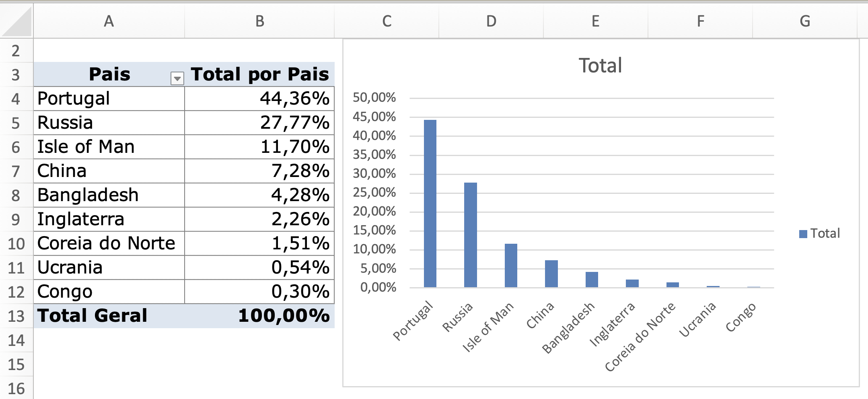Select the cell showing 27,77%
868x399 pixels.
pos(259,123)
